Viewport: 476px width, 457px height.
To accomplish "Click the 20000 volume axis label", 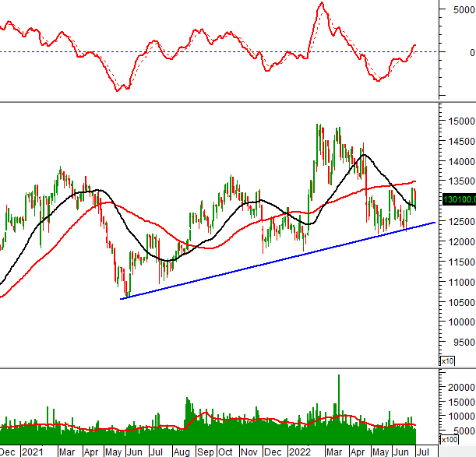I will pos(459,387).
